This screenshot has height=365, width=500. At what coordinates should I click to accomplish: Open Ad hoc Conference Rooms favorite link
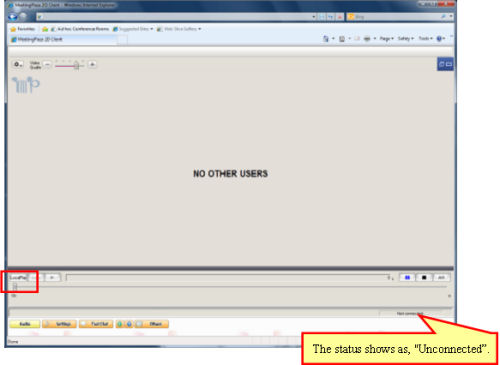tap(80, 29)
